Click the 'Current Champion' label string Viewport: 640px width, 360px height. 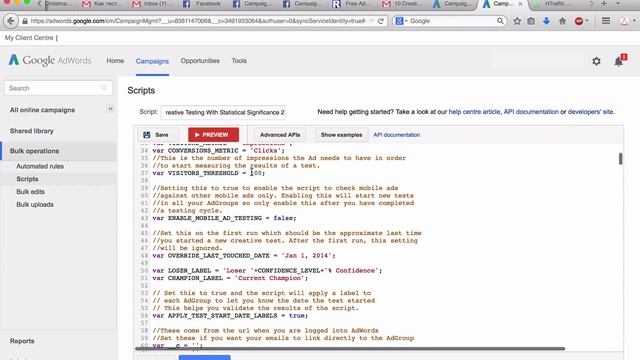coord(269,278)
